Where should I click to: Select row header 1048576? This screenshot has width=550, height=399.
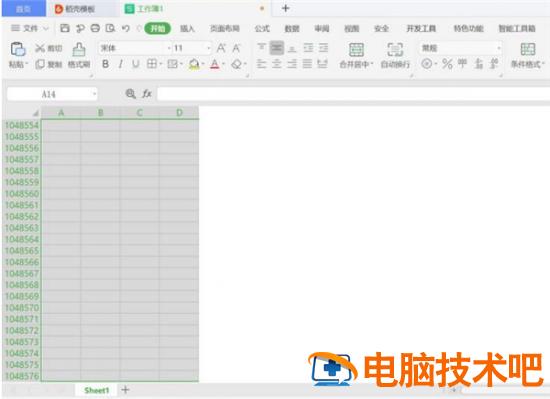point(22,376)
